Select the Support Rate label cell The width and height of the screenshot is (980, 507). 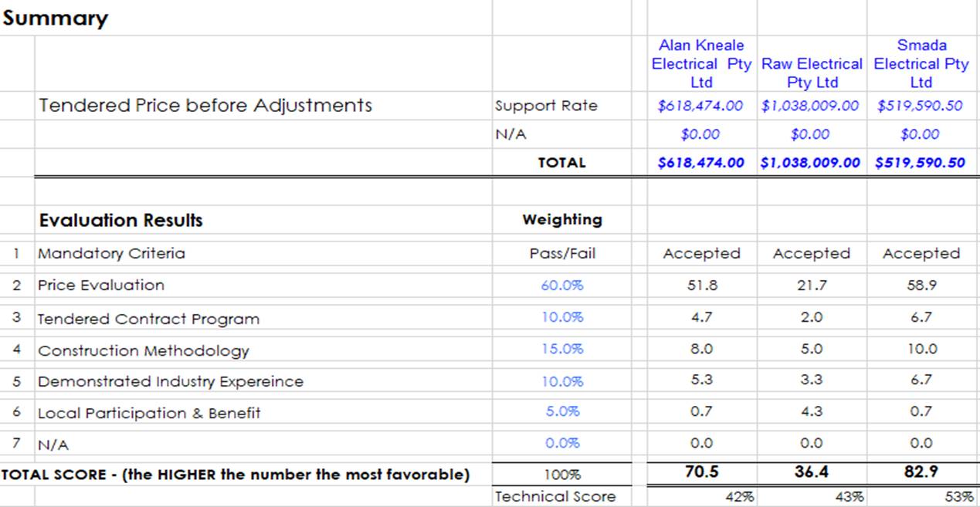546,106
